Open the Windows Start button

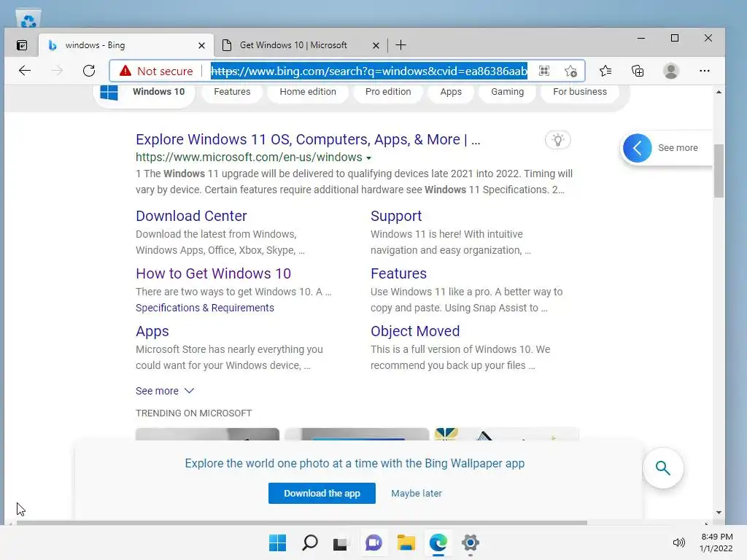(277, 542)
